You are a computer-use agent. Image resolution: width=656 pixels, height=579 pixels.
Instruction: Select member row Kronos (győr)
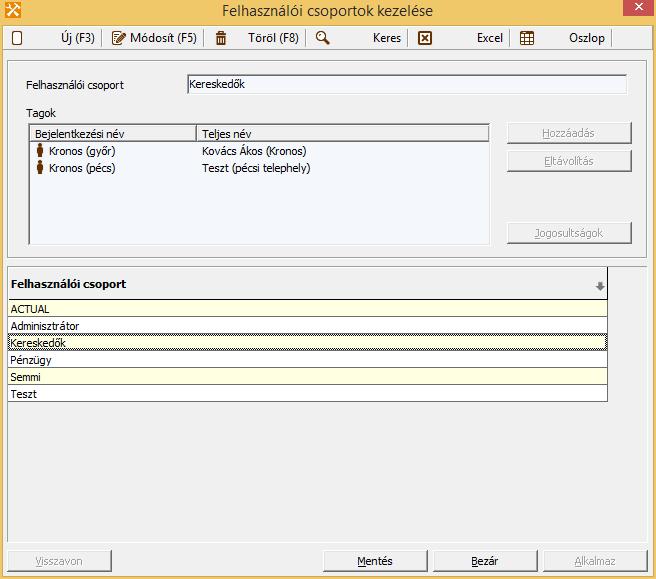[259, 151]
